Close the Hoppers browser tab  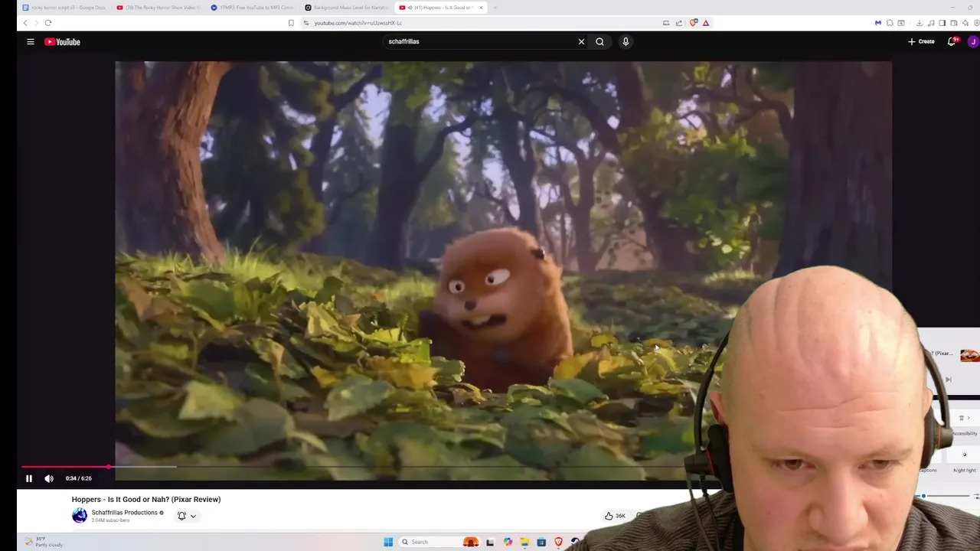click(x=482, y=8)
